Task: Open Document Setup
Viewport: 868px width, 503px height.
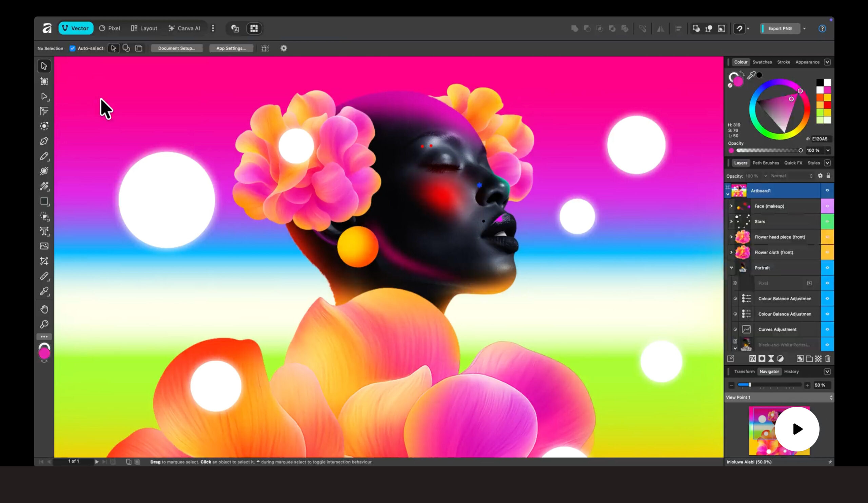Action: click(177, 48)
